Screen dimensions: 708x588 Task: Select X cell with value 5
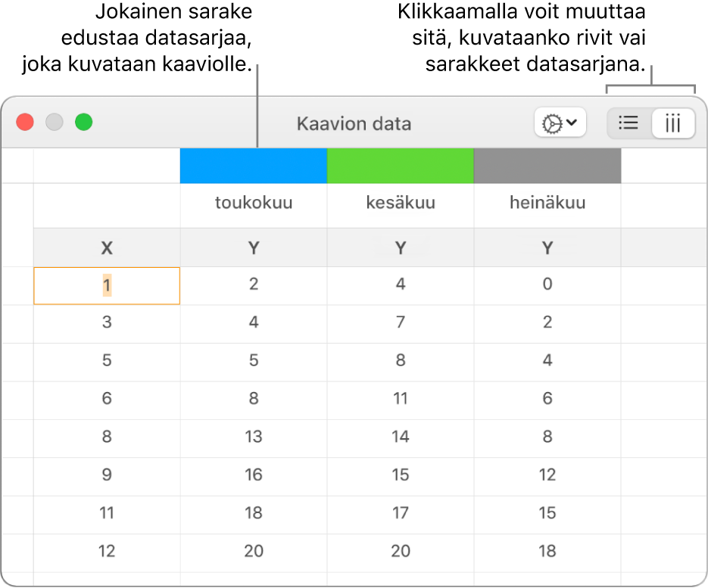[x=107, y=362]
